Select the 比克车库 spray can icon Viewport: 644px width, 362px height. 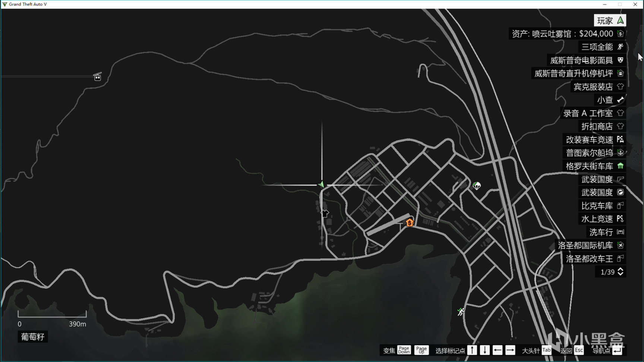point(621,206)
